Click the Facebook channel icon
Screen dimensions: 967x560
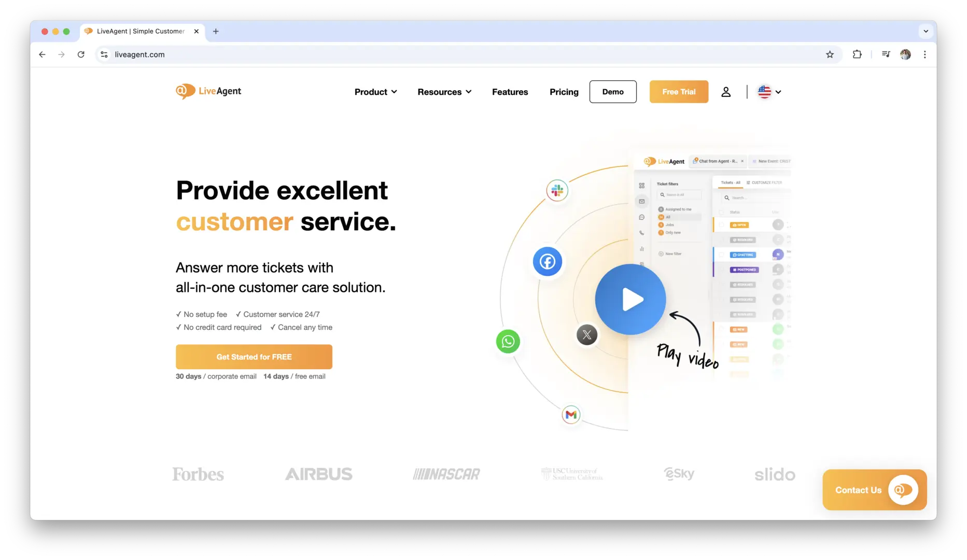point(548,261)
